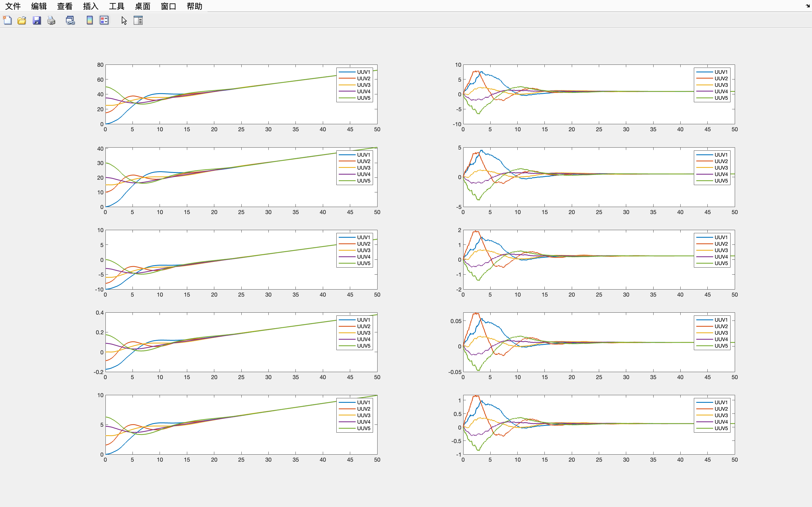812x507 pixels.
Task: Open the 帮助 menu
Action: click(194, 6)
